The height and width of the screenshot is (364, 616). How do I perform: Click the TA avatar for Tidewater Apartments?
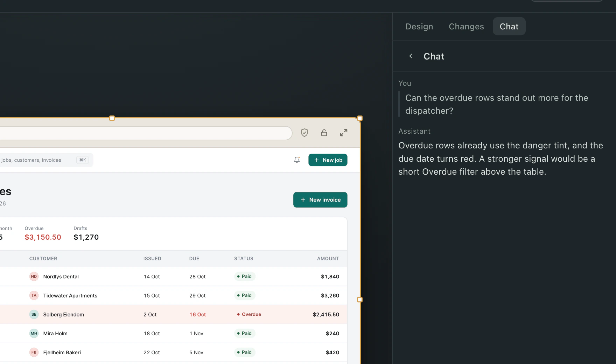tap(34, 295)
